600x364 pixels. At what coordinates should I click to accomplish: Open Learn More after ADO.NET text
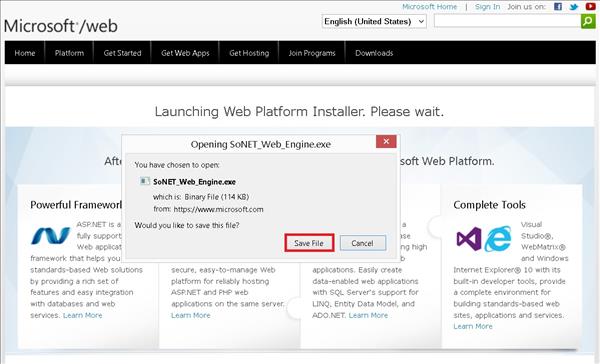click(x=368, y=315)
